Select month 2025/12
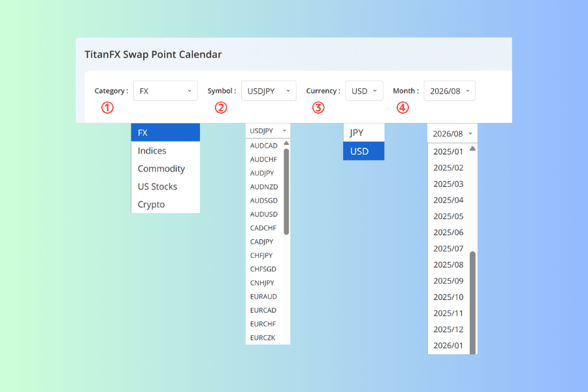 coord(448,329)
